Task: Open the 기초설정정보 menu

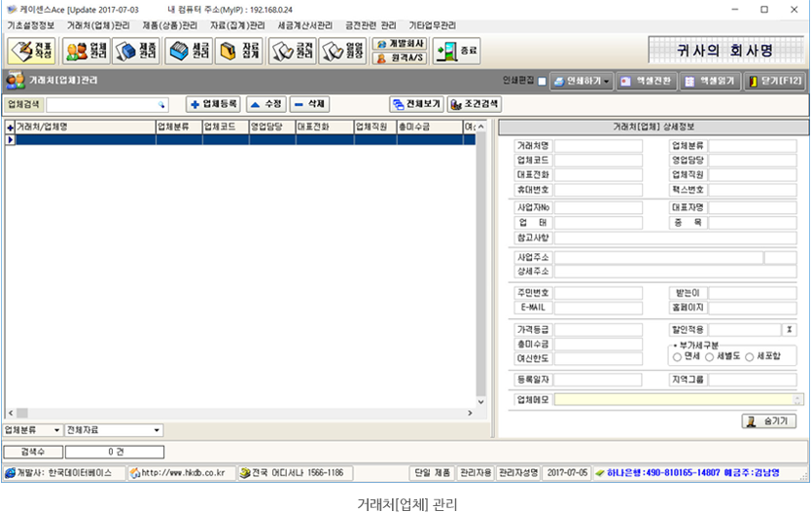Action: (x=31, y=24)
